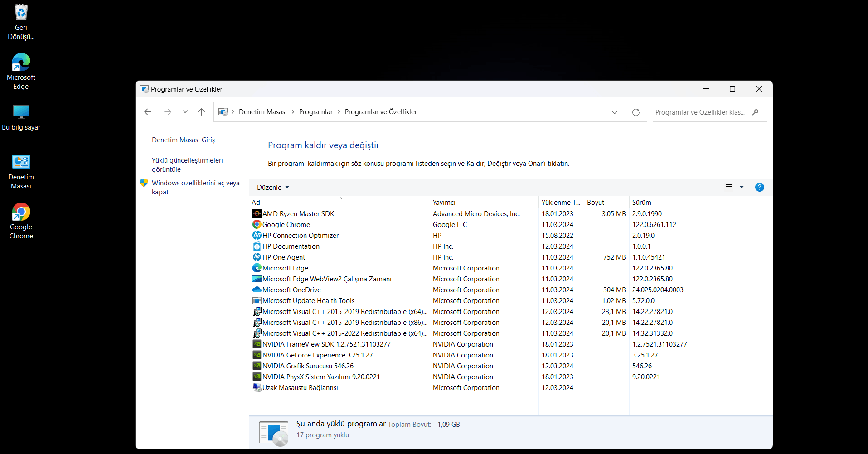Click the Microsoft OneDrive cloud icon
Viewport: 868px width, 454px height.
(257, 290)
